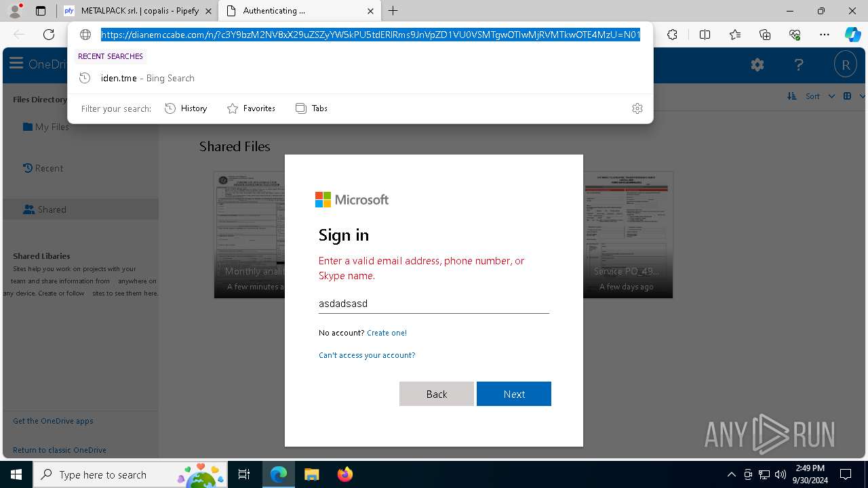Open the Browser essentials heart icon
The height and width of the screenshot is (488, 868).
[x=795, y=35]
